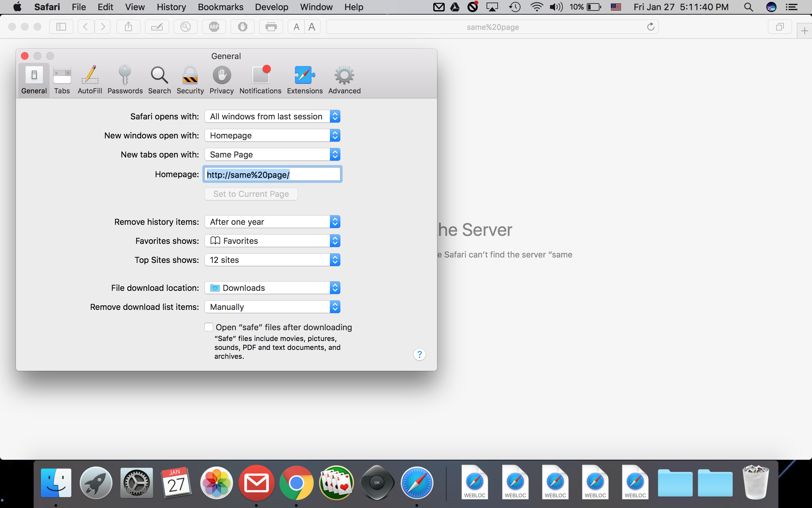Viewport: 812px width, 508px height.
Task: Switch to the Search preferences pane
Action: pos(159,80)
